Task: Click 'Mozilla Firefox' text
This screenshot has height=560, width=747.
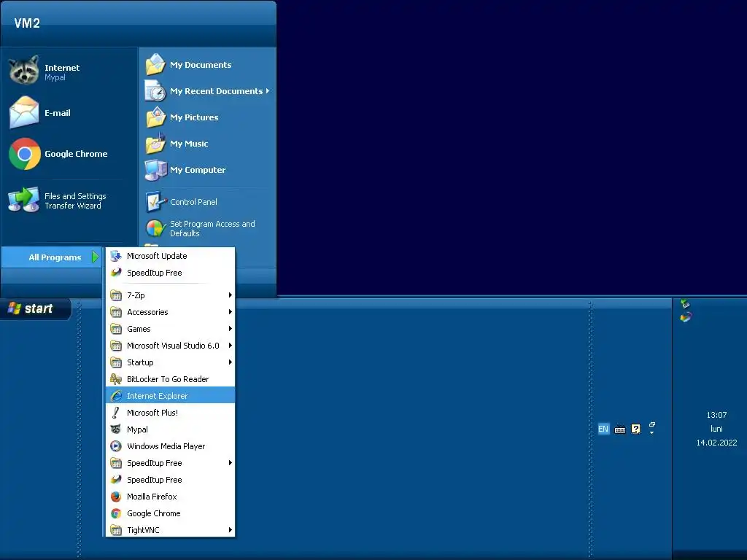Action: tap(152, 497)
